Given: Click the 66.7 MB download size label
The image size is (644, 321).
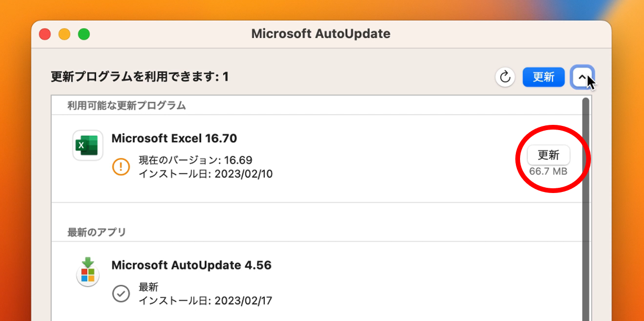Looking at the screenshot, I should point(548,172).
